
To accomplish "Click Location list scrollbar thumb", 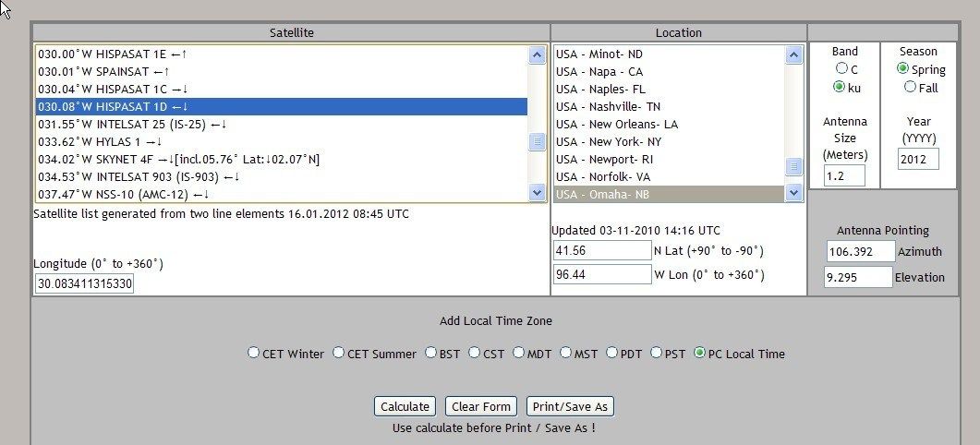I will (793, 166).
